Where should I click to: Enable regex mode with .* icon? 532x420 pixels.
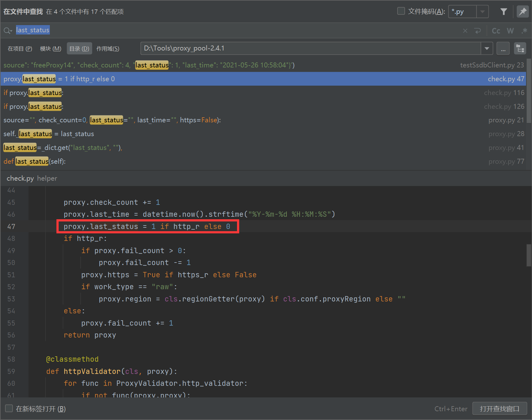point(524,30)
